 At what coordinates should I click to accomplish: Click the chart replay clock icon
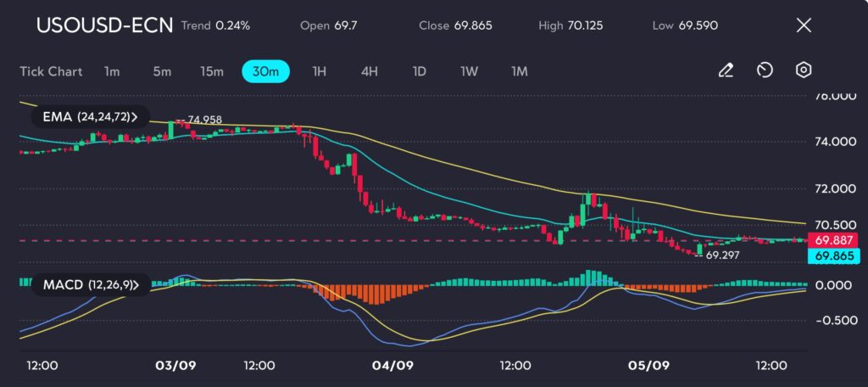click(765, 70)
